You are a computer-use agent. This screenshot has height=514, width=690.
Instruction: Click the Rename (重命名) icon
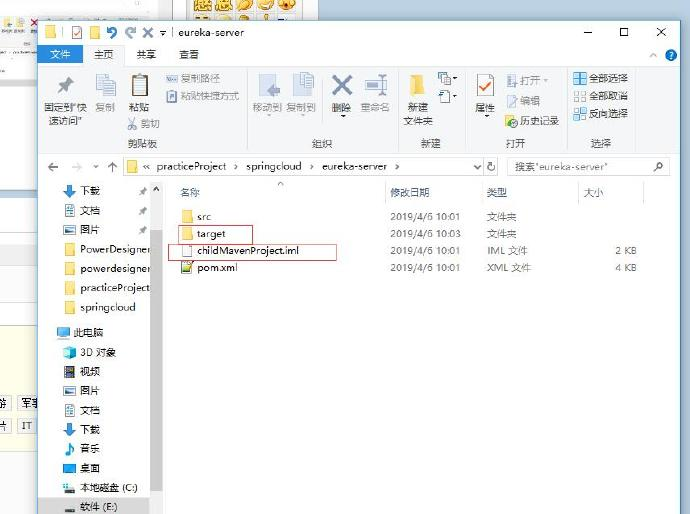click(376, 85)
